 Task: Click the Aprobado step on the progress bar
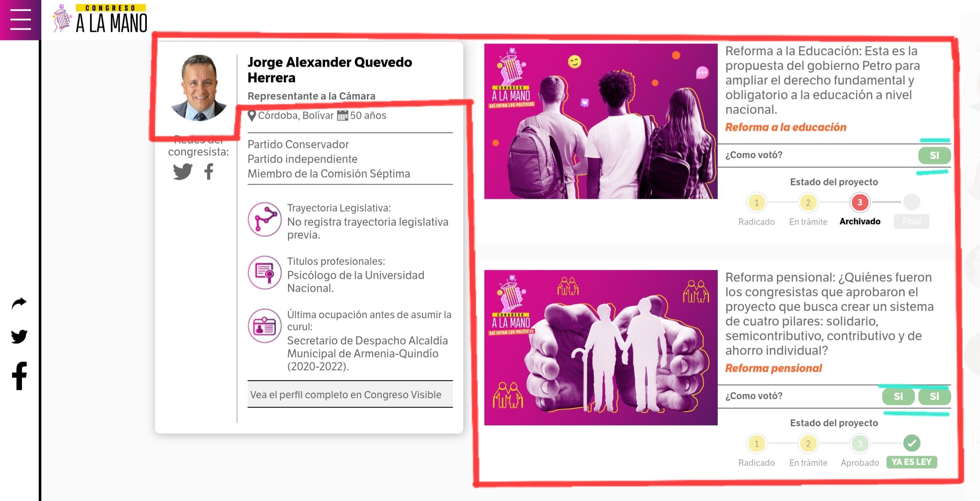tap(859, 443)
